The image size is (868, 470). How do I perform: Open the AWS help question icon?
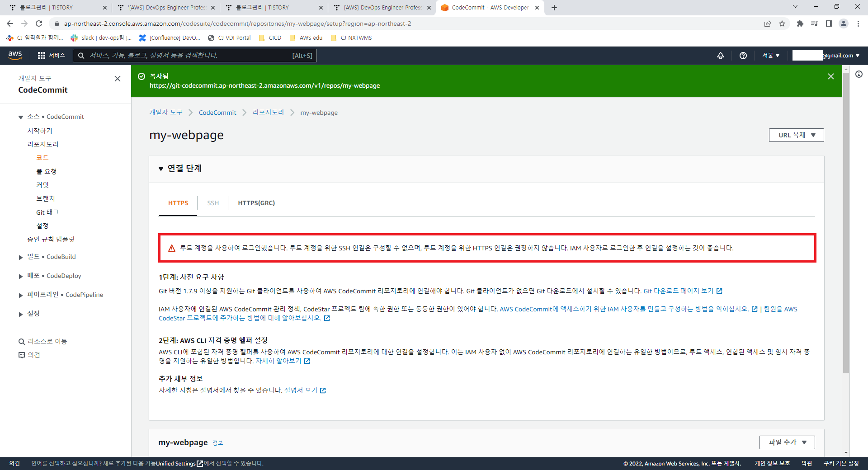click(x=743, y=56)
